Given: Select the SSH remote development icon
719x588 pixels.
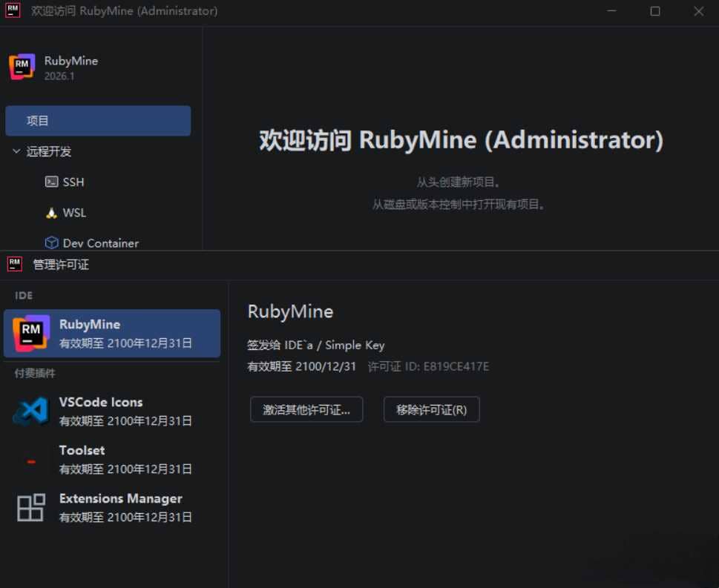Looking at the screenshot, I should coord(51,182).
